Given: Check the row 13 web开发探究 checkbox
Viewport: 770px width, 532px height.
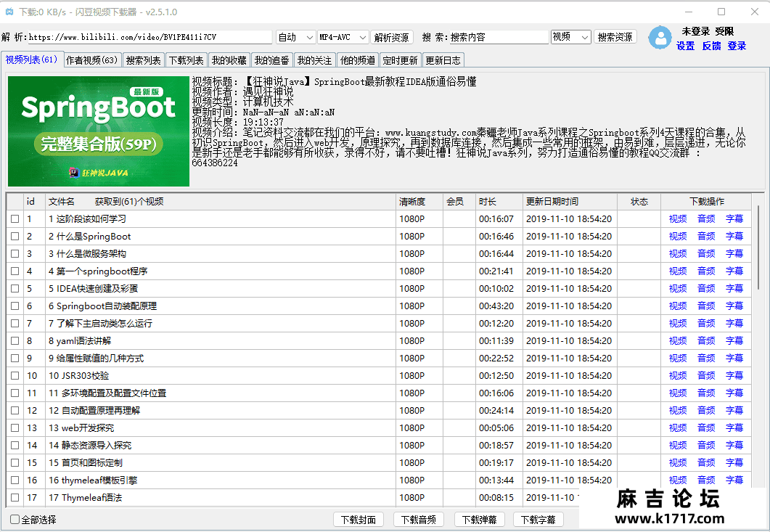Looking at the screenshot, I should (x=15, y=428).
